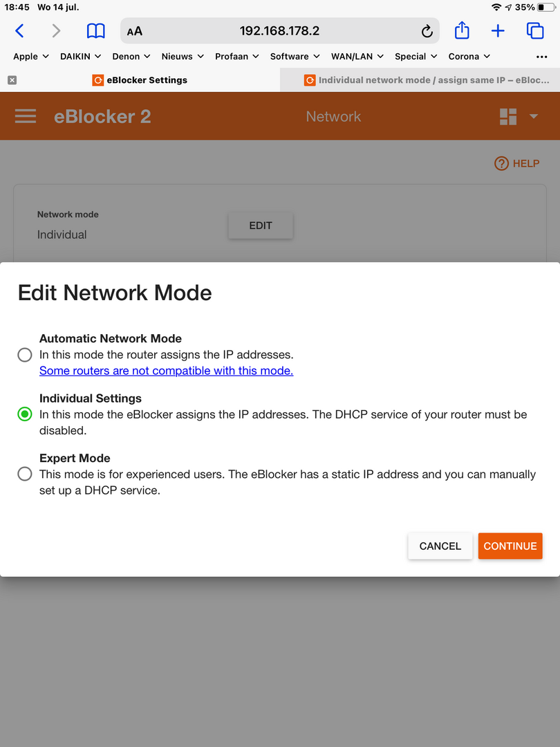Click the Expert Mode heading text

(75, 459)
